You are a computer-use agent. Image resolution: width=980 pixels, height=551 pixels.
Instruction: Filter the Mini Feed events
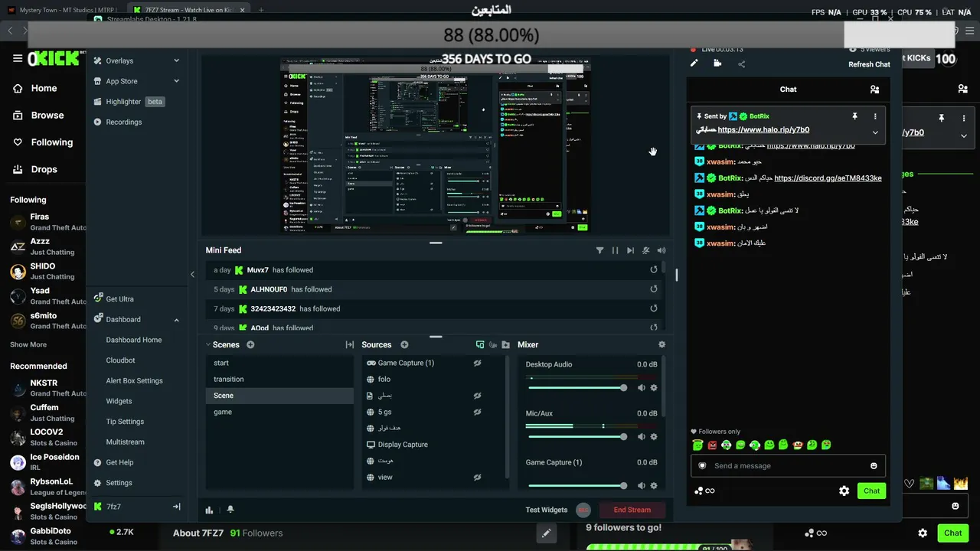(x=600, y=250)
